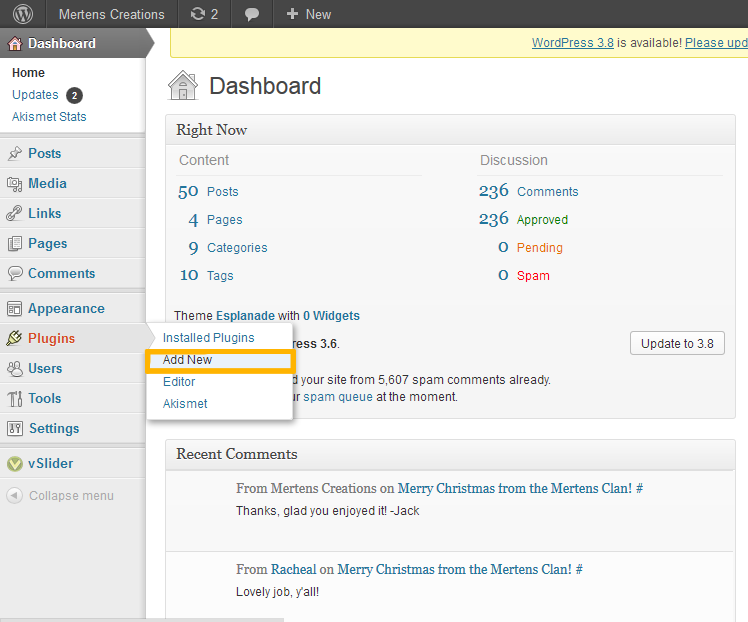Click the horizontal scrollbar at bottom
Screen dimensions: 748x622
pos(142,620)
